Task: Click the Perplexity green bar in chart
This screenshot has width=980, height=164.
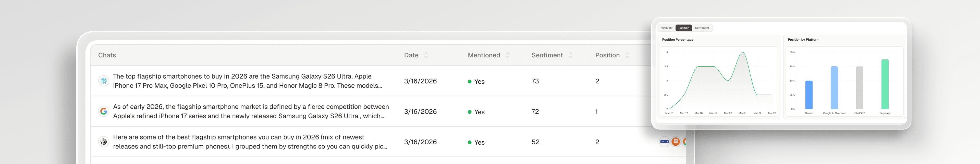Action: [885, 84]
